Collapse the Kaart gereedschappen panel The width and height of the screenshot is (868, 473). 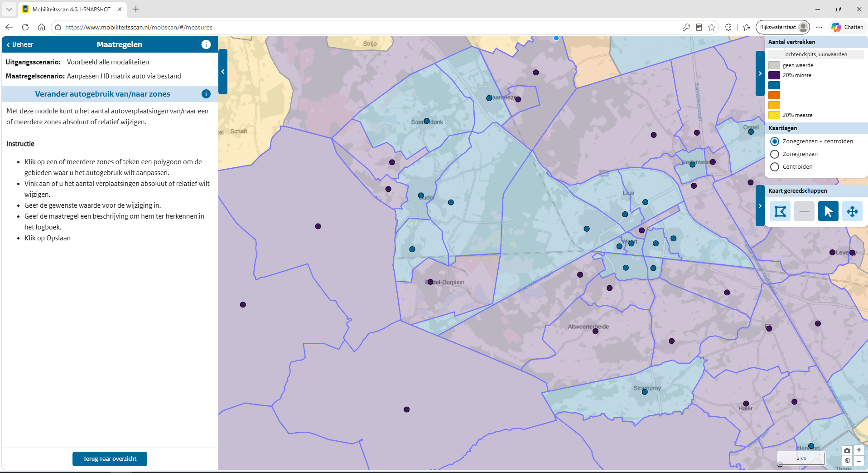(x=760, y=206)
